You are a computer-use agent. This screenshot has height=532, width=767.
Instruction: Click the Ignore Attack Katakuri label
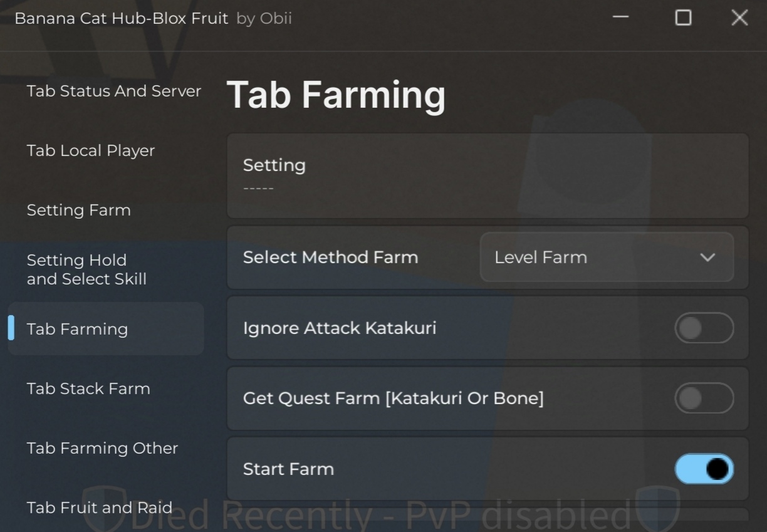[x=340, y=328]
